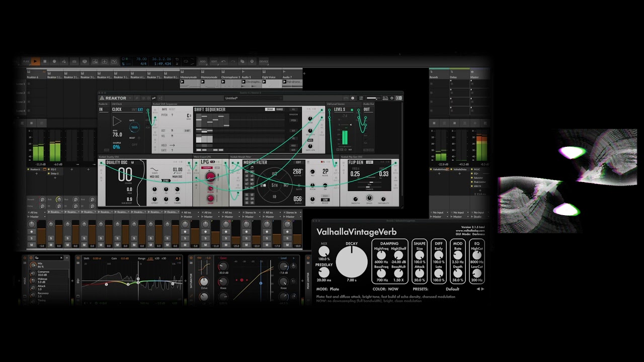The image size is (644, 362).
Task: Click the undo arrow in Bitwig toolbar
Action: click(223, 61)
